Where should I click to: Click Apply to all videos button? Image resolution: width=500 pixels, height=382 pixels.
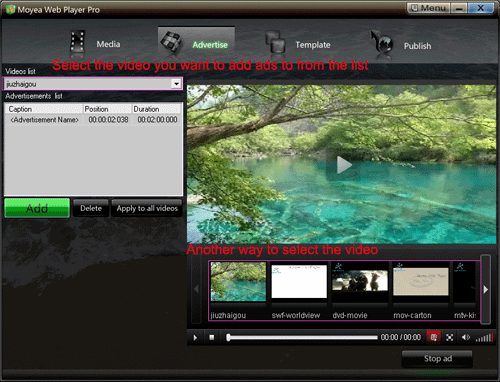click(x=147, y=208)
